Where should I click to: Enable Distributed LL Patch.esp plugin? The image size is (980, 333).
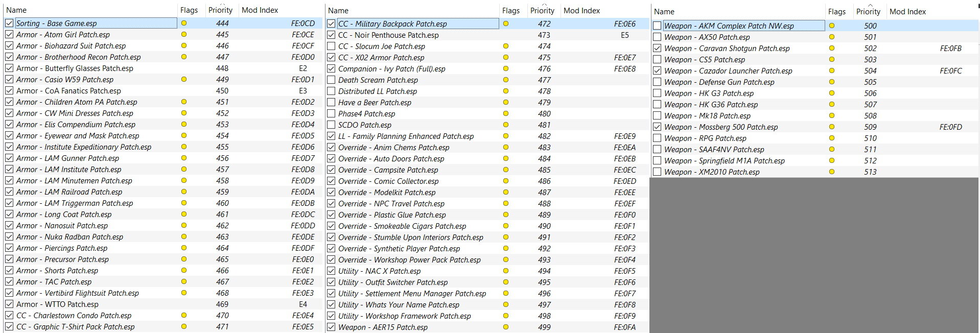click(x=331, y=91)
